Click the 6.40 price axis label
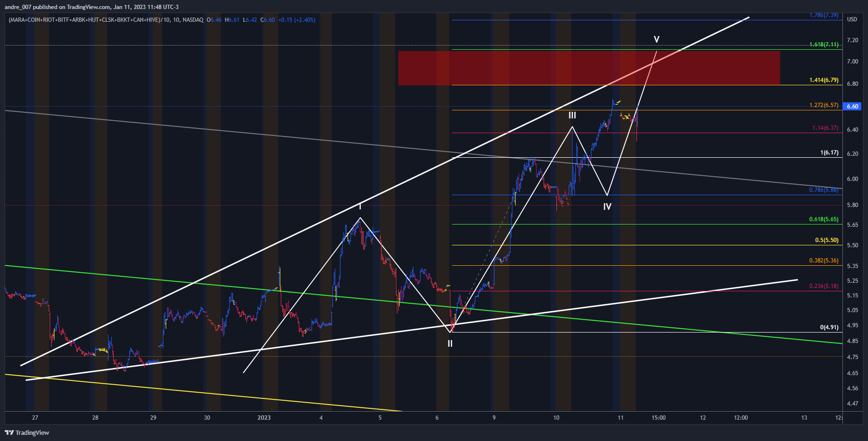 click(852, 130)
